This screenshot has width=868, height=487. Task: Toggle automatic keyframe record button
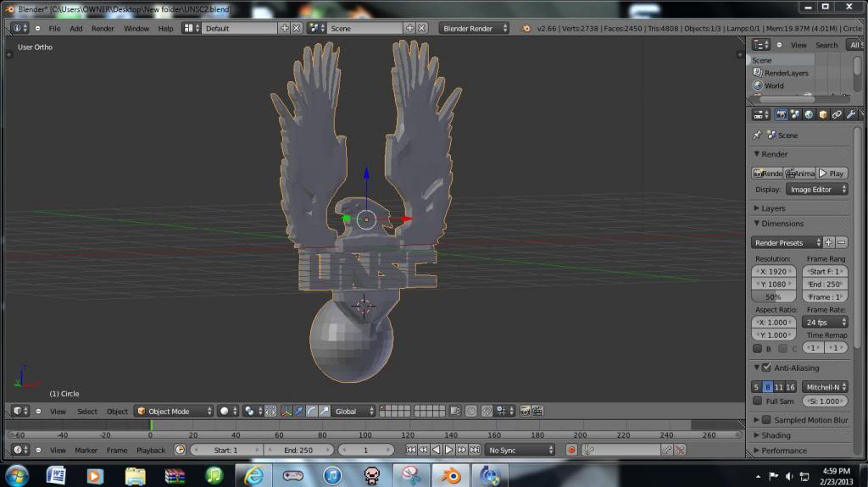coord(571,450)
